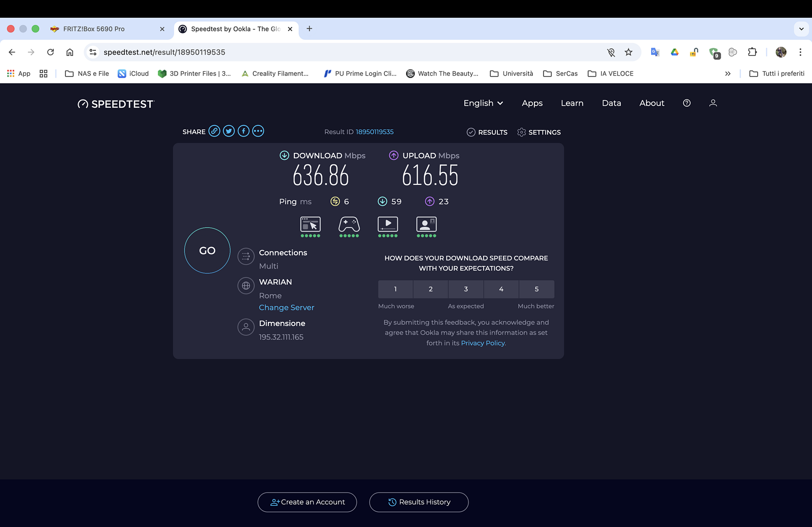Viewport: 812px width, 527px height.
Task: Open Google Translate extension icon
Action: click(x=655, y=52)
